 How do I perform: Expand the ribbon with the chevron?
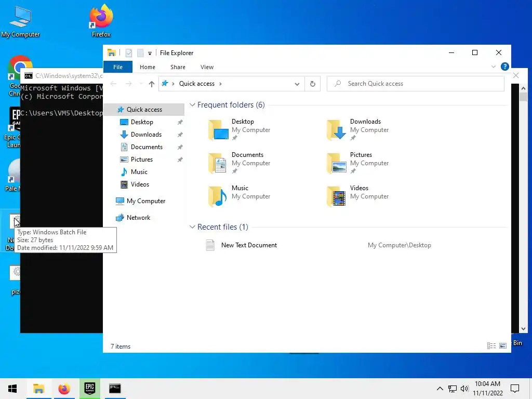(494, 67)
